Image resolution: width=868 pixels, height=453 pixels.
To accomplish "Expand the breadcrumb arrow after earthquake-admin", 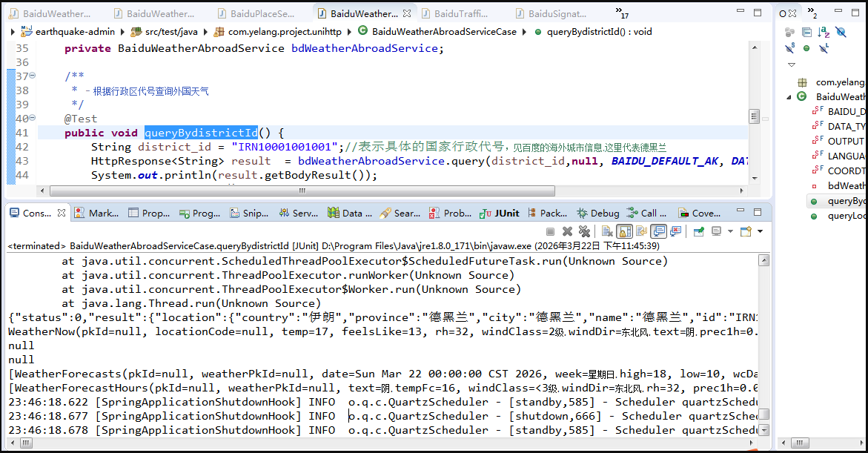I will point(123,32).
